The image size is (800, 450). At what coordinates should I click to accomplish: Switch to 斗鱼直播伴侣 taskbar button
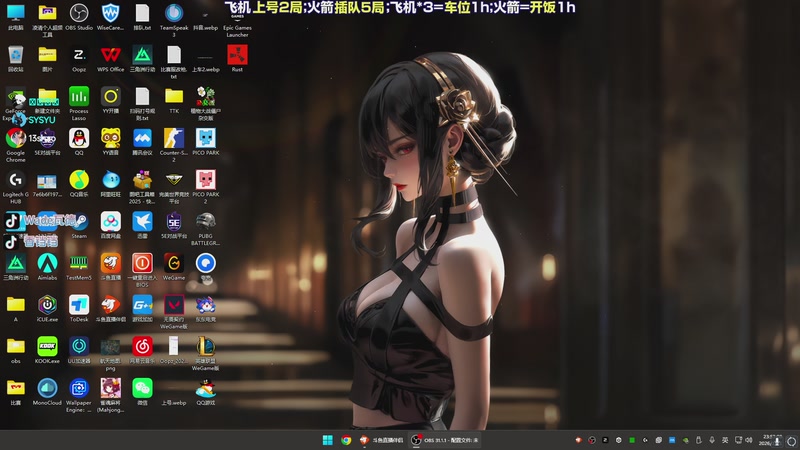(381, 440)
